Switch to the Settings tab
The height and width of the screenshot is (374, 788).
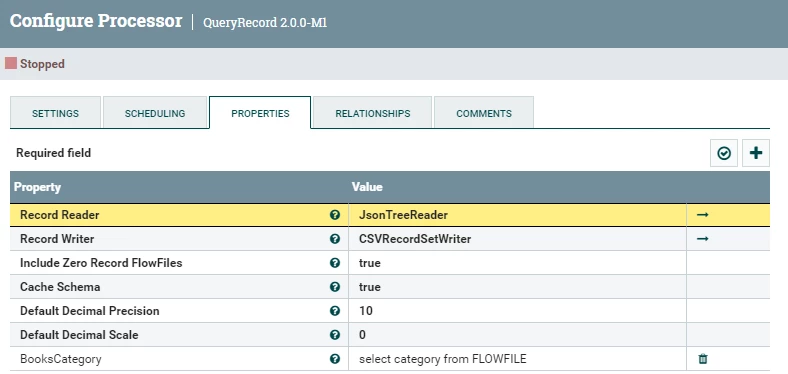point(55,113)
